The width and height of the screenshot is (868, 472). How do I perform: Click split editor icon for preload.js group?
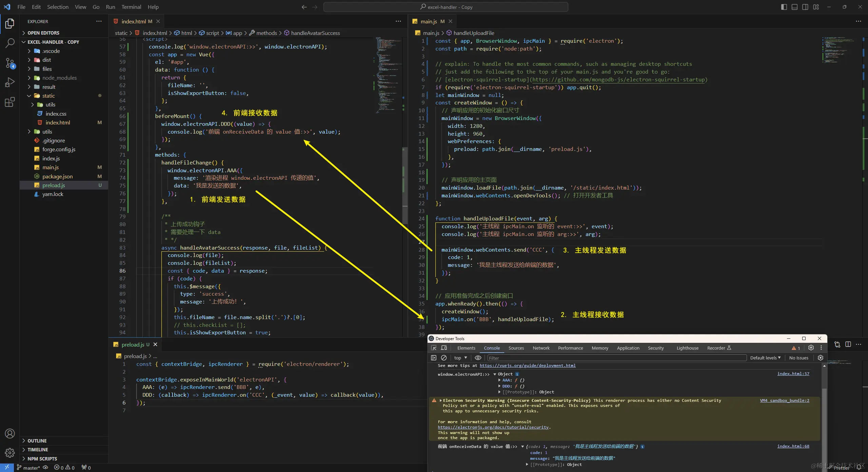coord(848,345)
